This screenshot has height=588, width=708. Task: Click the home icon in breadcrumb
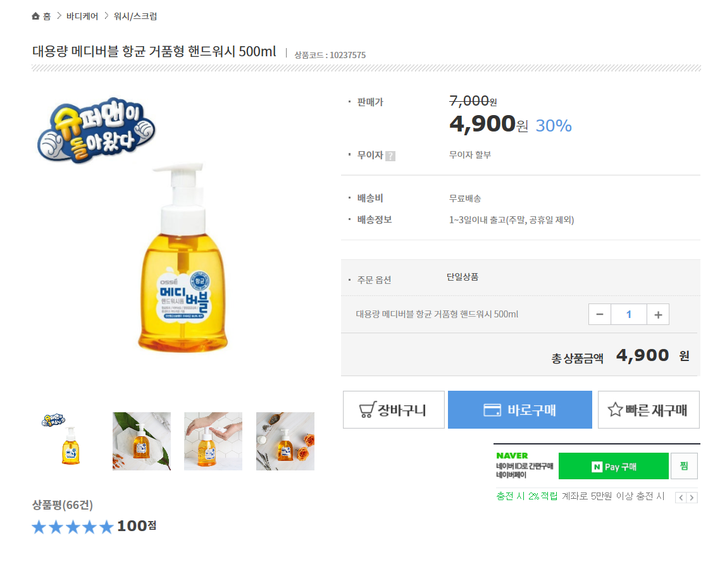pos(36,16)
